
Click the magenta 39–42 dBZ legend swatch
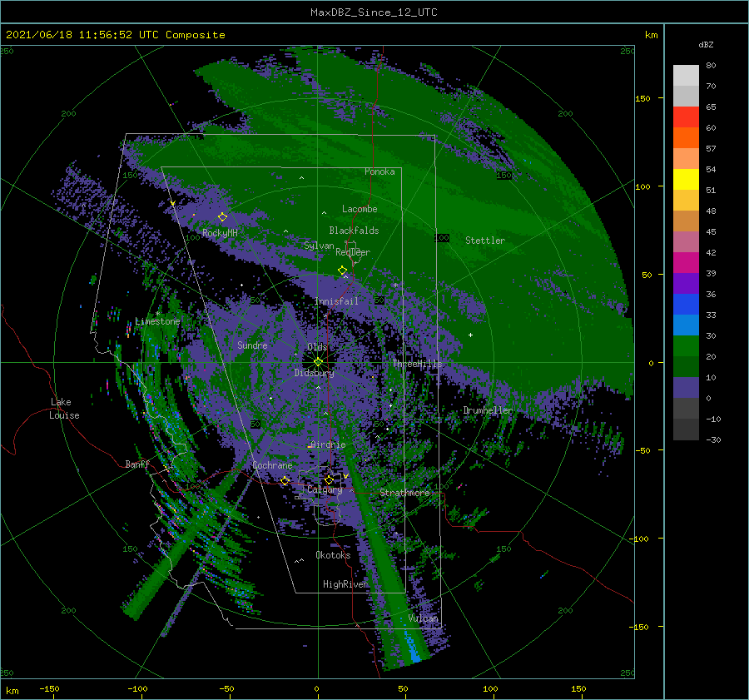[x=686, y=262]
